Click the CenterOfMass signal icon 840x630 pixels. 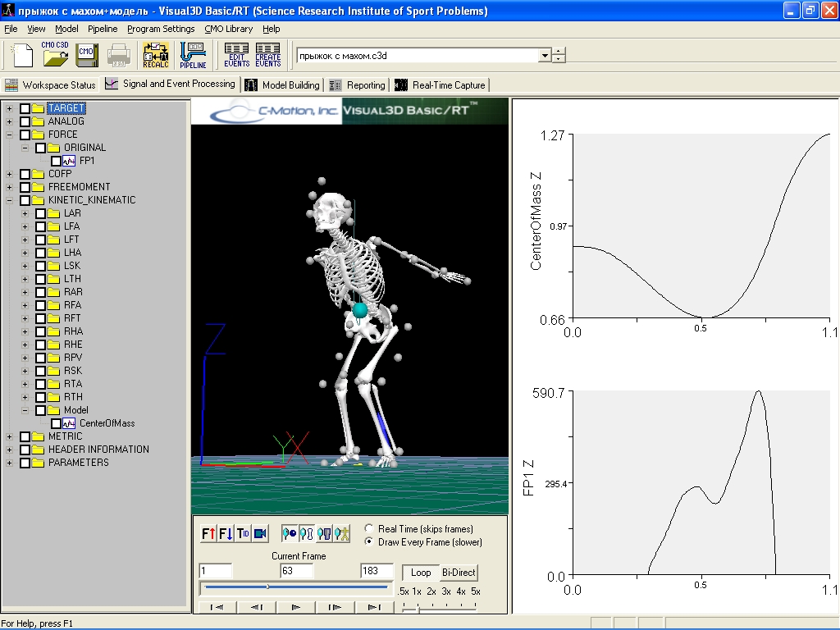click(x=69, y=423)
